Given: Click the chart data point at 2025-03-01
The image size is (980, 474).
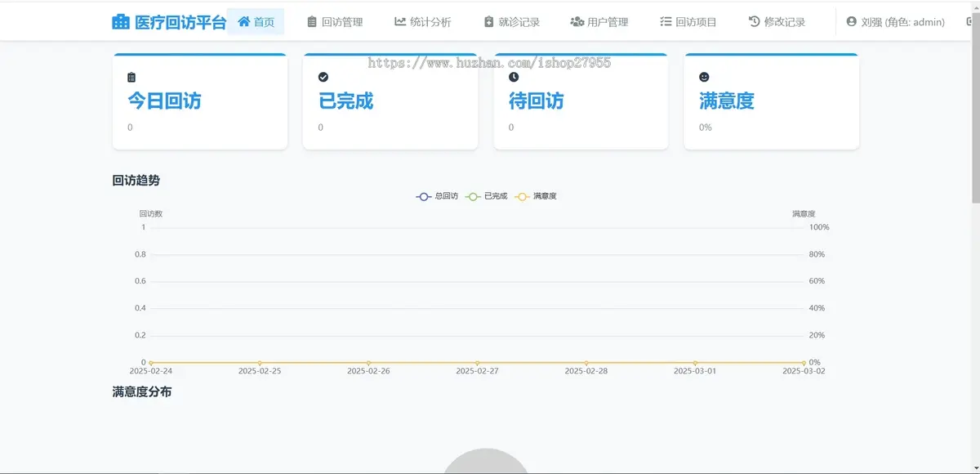Looking at the screenshot, I should coord(695,363).
